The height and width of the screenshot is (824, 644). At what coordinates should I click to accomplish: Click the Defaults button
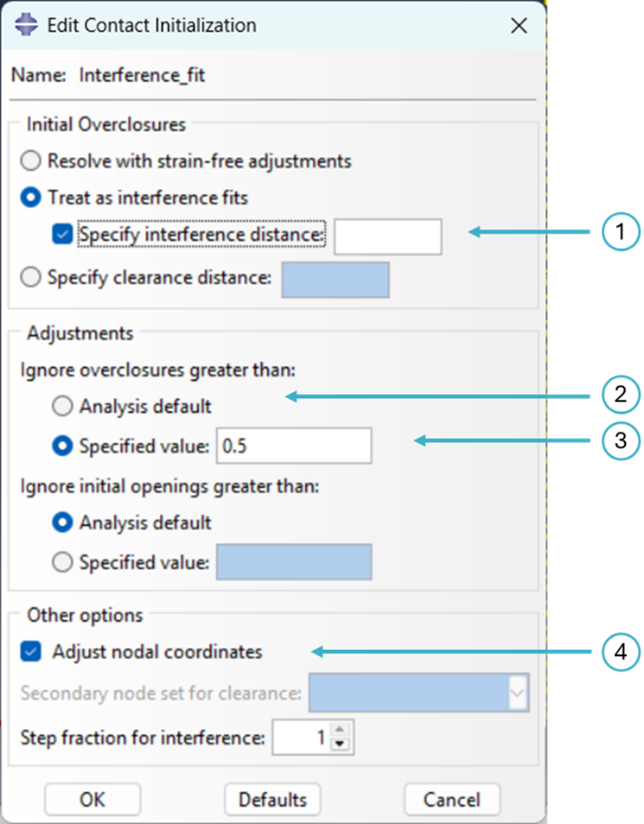point(272,800)
